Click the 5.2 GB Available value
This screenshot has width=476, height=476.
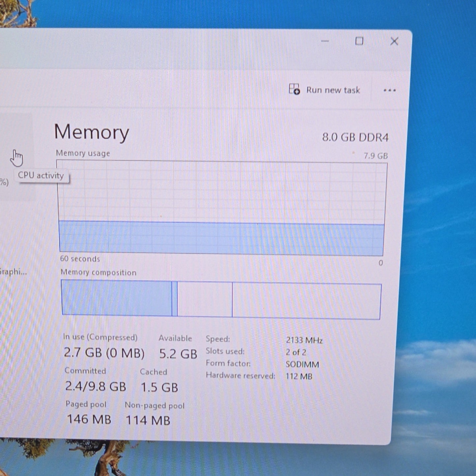178,354
